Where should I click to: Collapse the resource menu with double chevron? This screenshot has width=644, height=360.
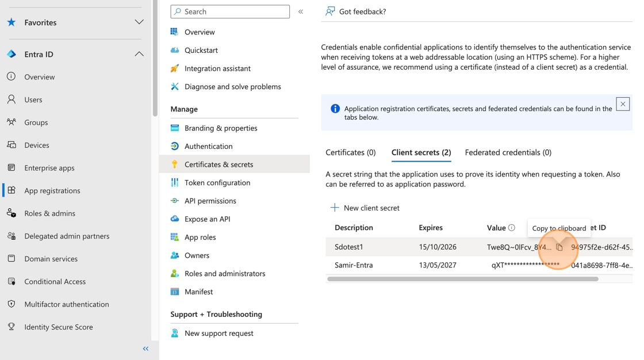(301, 12)
